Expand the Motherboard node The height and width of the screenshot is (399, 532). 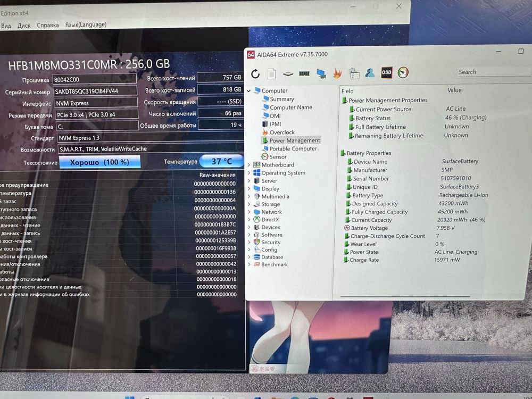248,165
